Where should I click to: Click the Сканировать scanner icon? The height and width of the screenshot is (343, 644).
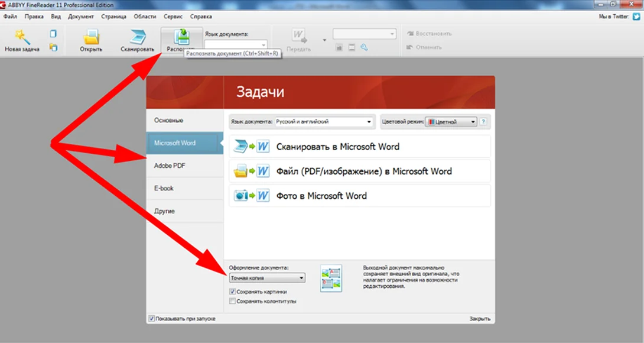pos(136,37)
